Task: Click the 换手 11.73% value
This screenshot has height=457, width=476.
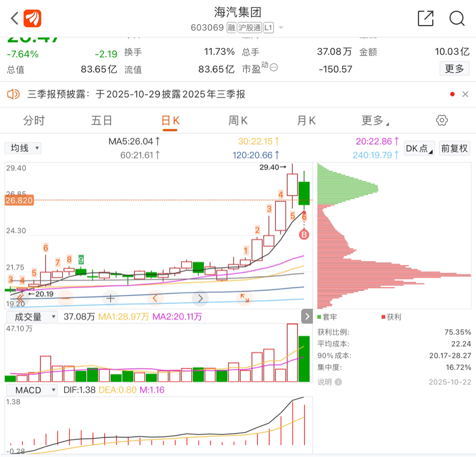Action: click(x=219, y=52)
